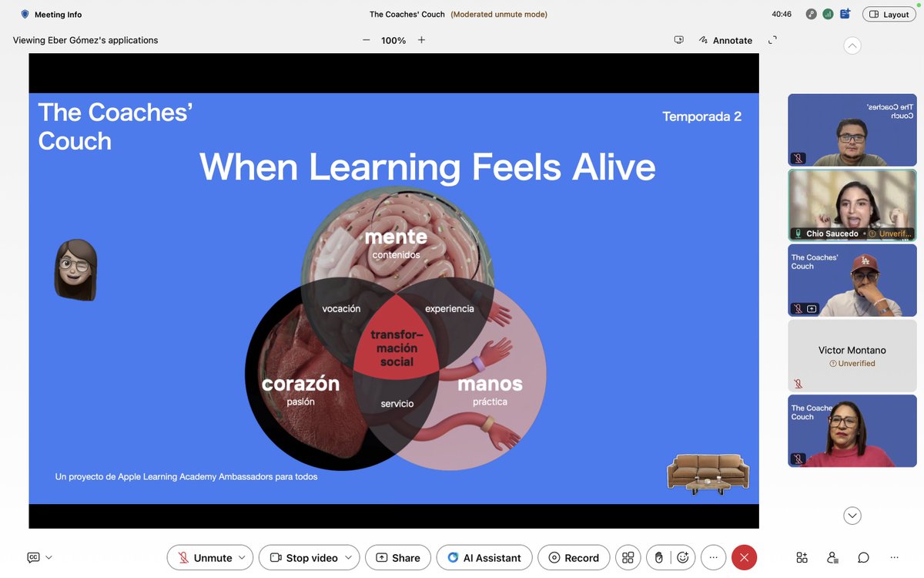Open the Apps panel
The width and height of the screenshot is (924, 578).
coord(802,557)
